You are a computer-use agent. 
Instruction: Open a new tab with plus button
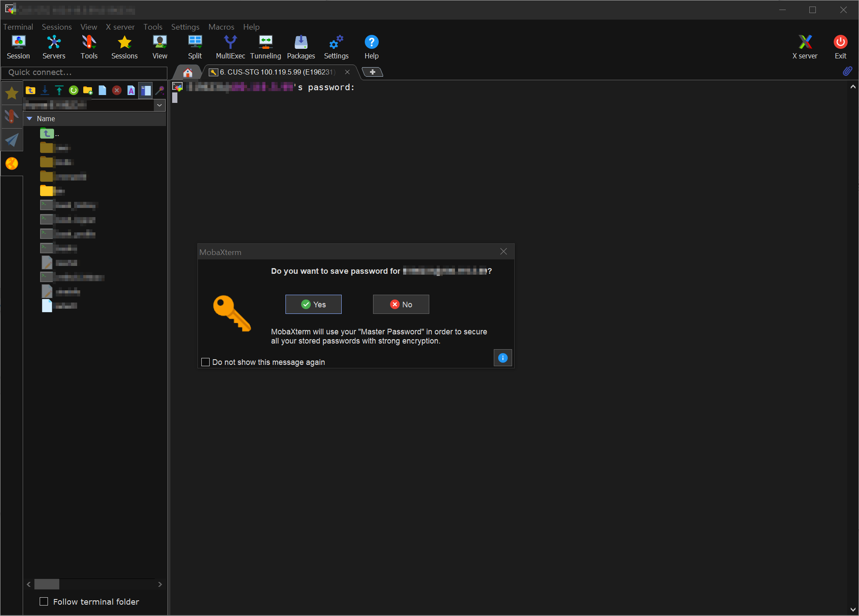tap(372, 72)
